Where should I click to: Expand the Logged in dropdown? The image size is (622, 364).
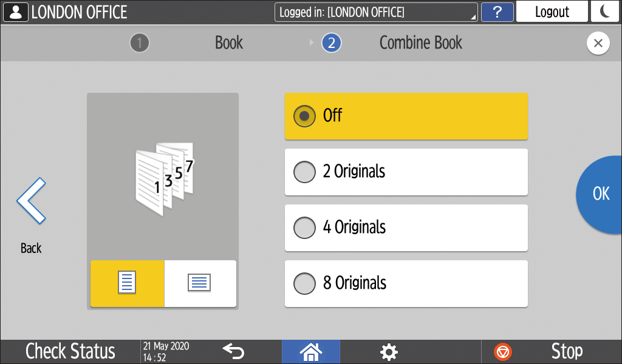pos(376,12)
